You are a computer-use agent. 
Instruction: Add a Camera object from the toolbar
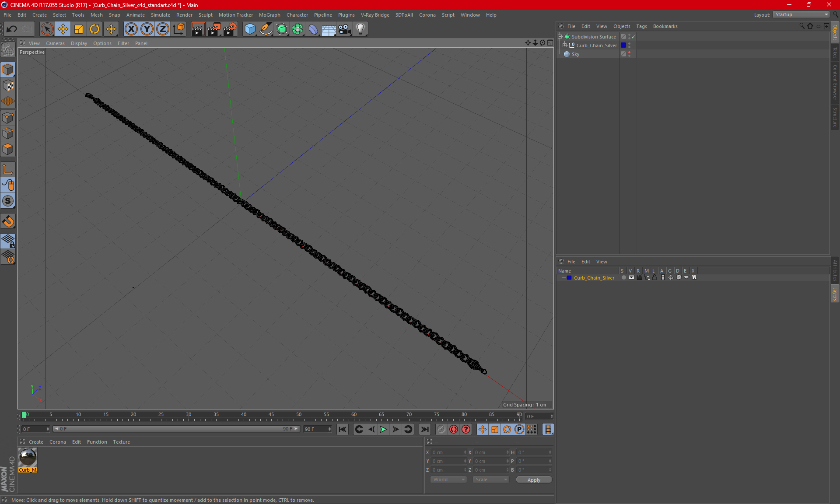[344, 29]
